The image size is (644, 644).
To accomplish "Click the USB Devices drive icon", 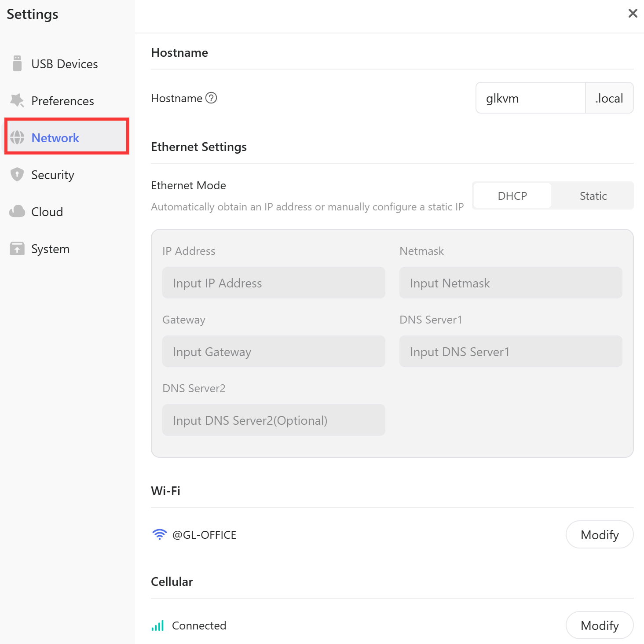I will coord(17,63).
